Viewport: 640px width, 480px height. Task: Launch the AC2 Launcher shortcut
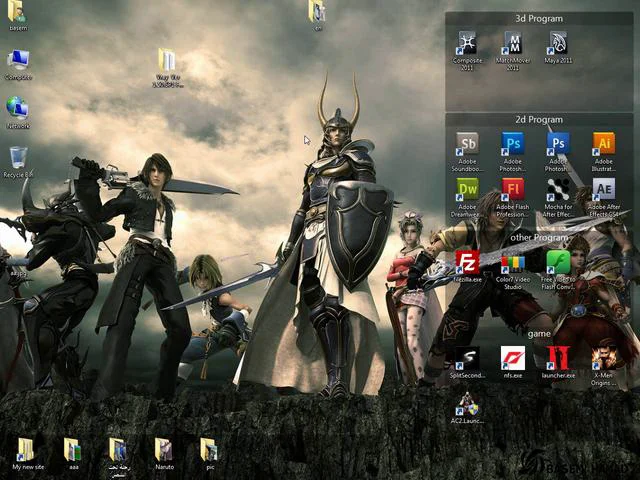pyautogui.click(x=467, y=408)
